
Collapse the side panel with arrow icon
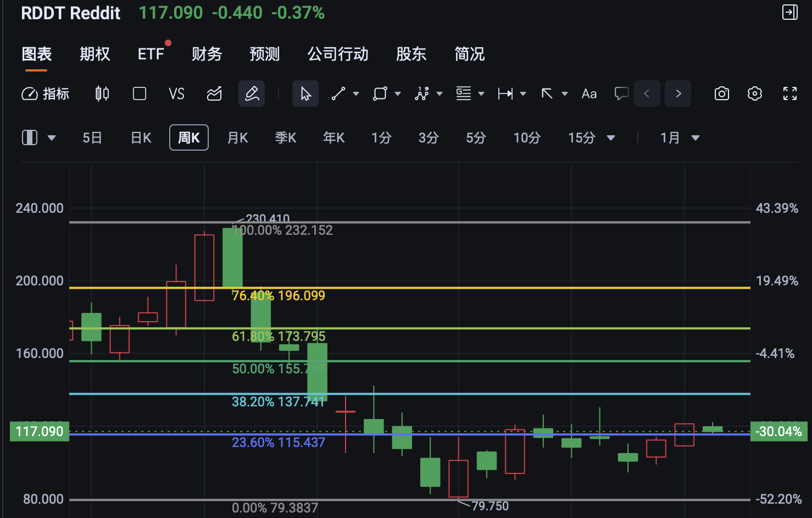pyautogui.click(x=789, y=12)
